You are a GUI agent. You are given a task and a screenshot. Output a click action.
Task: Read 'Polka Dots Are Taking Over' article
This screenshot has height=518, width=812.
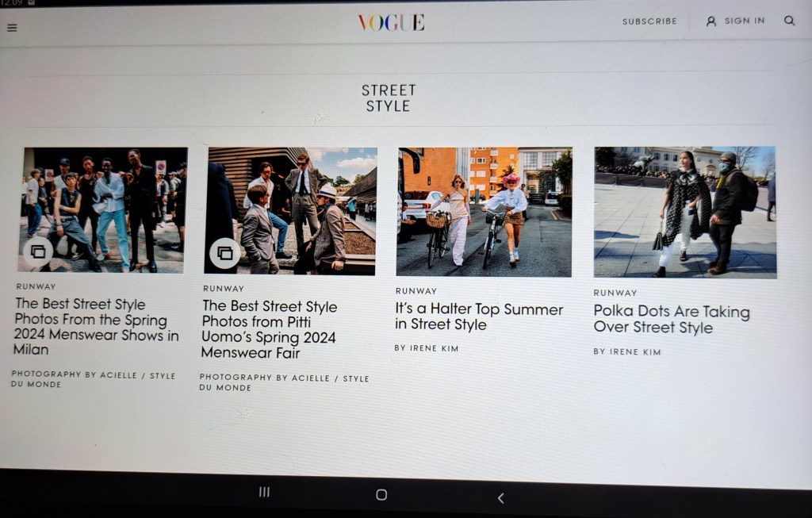pyautogui.click(x=671, y=320)
